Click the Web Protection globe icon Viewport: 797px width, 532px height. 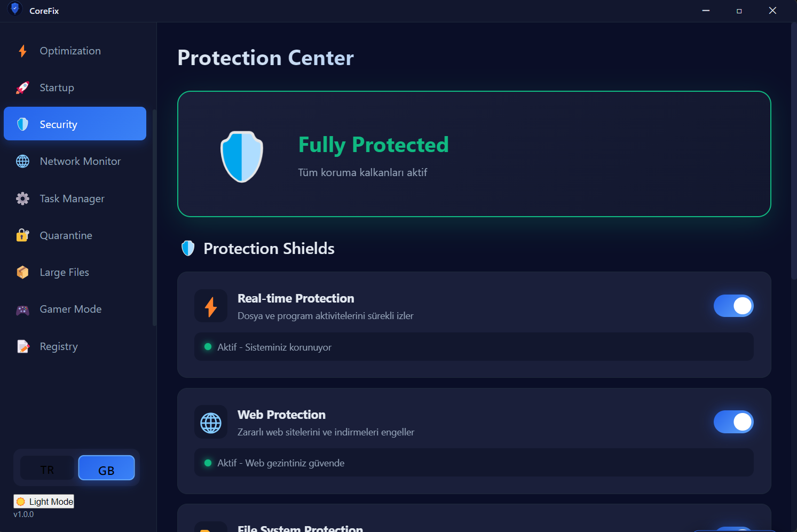pos(211,423)
